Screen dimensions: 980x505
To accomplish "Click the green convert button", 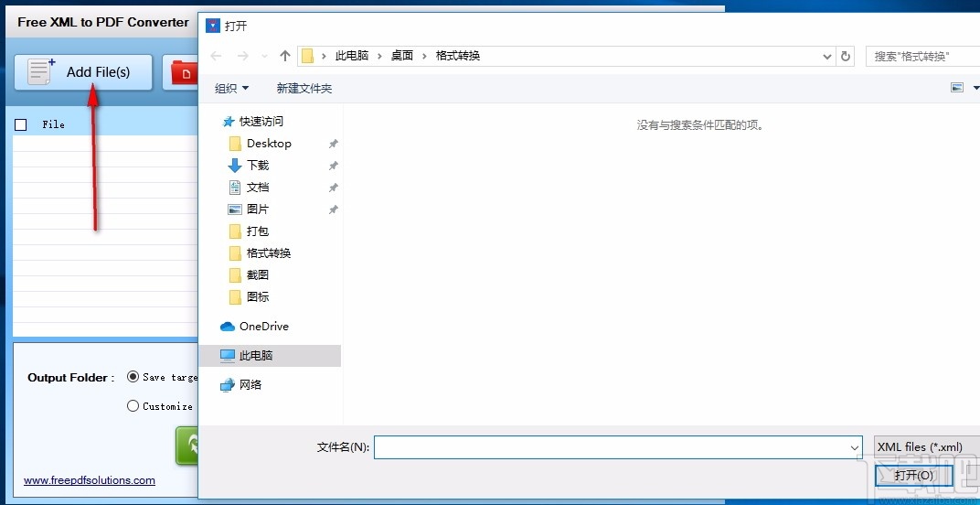I will pos(186,446).
